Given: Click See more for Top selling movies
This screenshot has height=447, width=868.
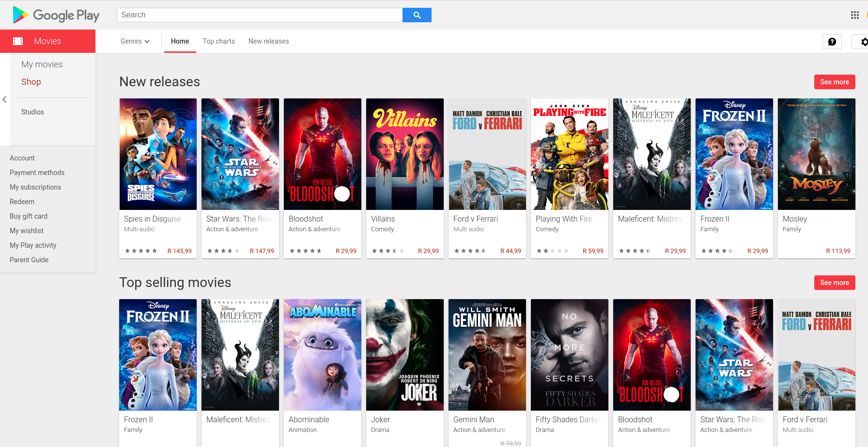Looking at the screenshot, I should tap(835, 283).
